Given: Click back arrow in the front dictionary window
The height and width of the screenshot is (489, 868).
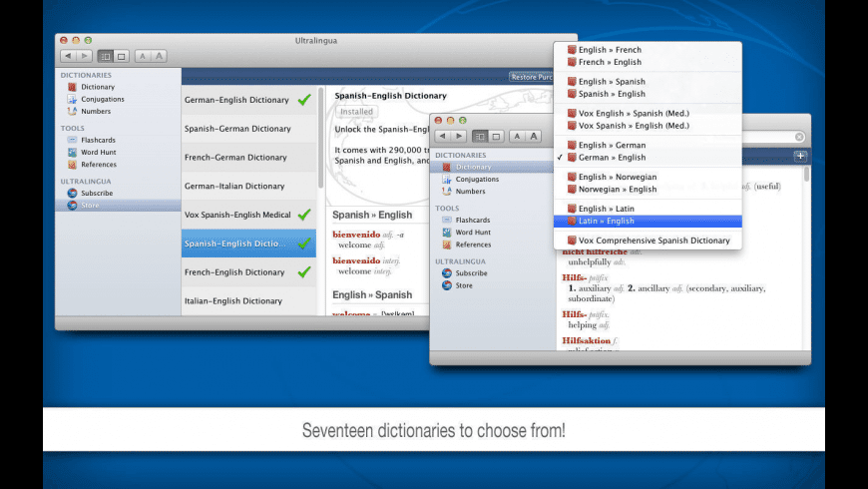Looking at the screenshot, I should tap(442, 137).
